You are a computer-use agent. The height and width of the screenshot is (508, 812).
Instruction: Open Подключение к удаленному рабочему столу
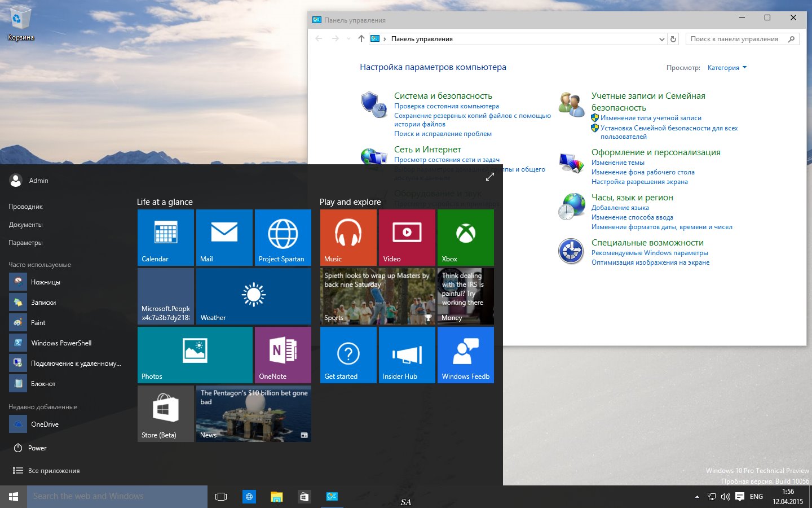[x=67, y=364]
